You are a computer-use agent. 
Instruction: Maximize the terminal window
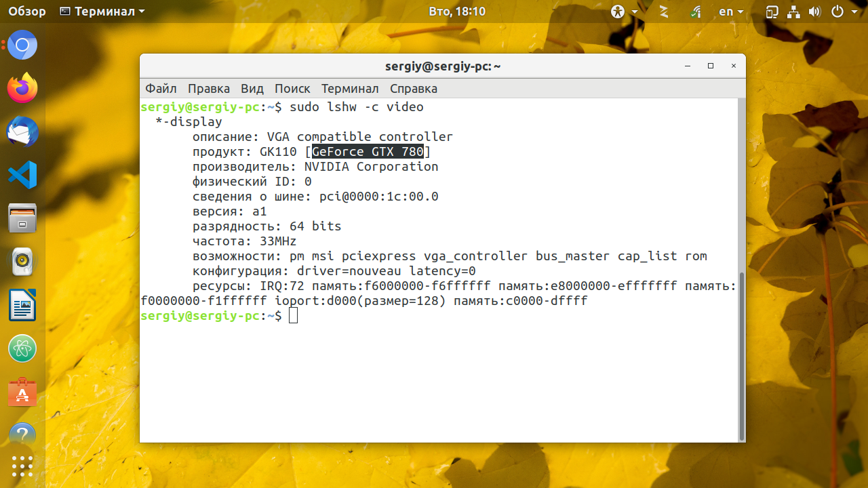711,66
